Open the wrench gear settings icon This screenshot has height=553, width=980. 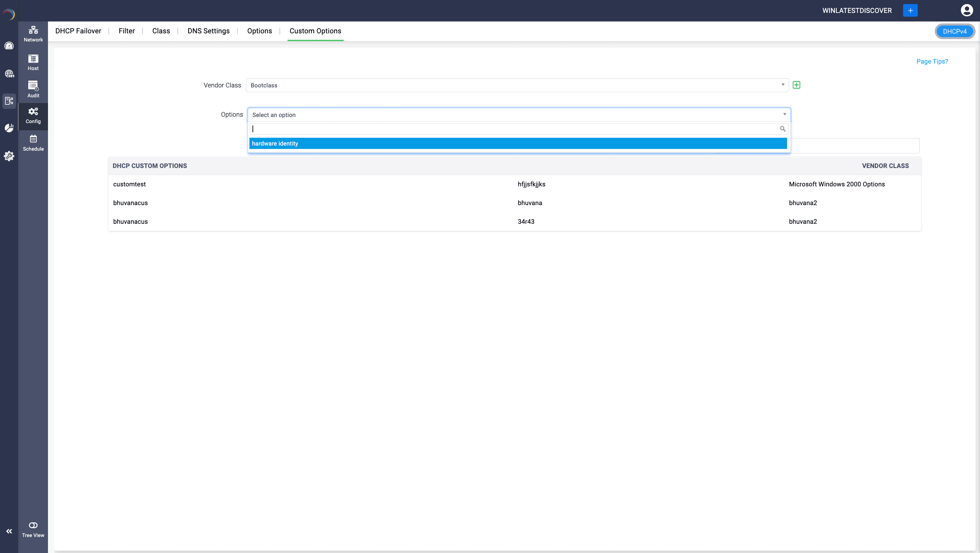pos(9,156)
